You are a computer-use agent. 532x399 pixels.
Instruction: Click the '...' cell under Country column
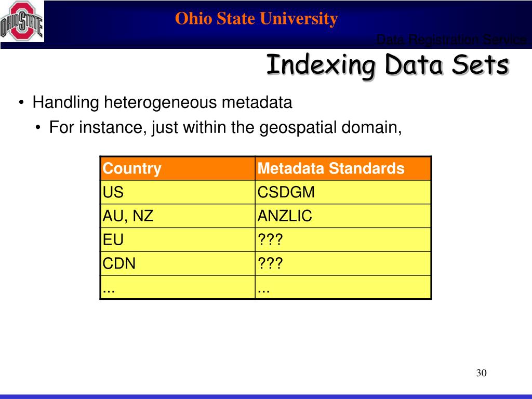pos(178,287)
